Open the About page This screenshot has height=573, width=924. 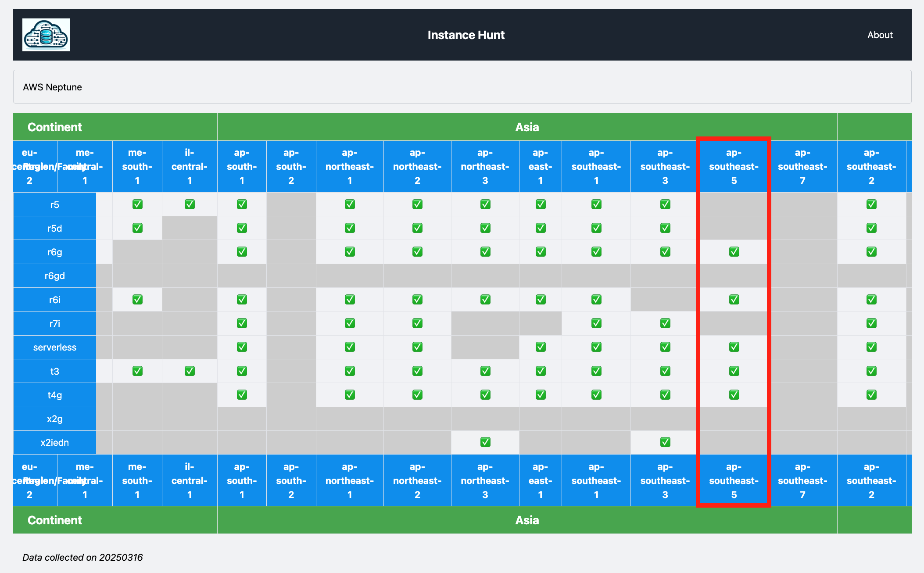point(880,35)
